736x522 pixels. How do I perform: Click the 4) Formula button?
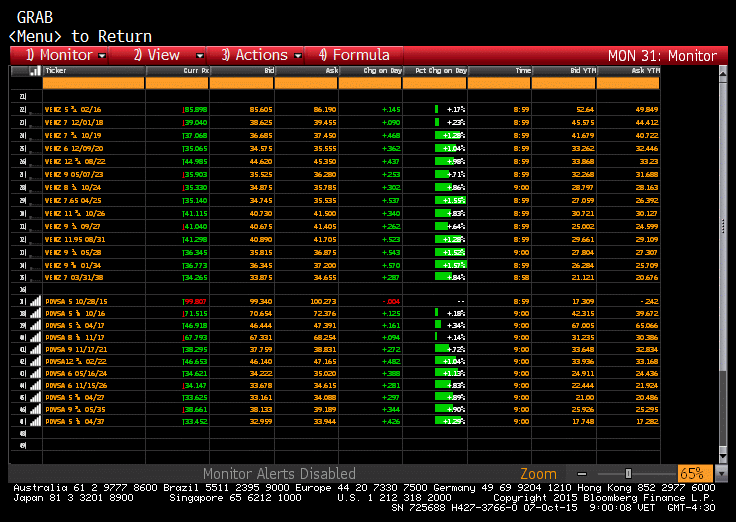click(354, 55)
